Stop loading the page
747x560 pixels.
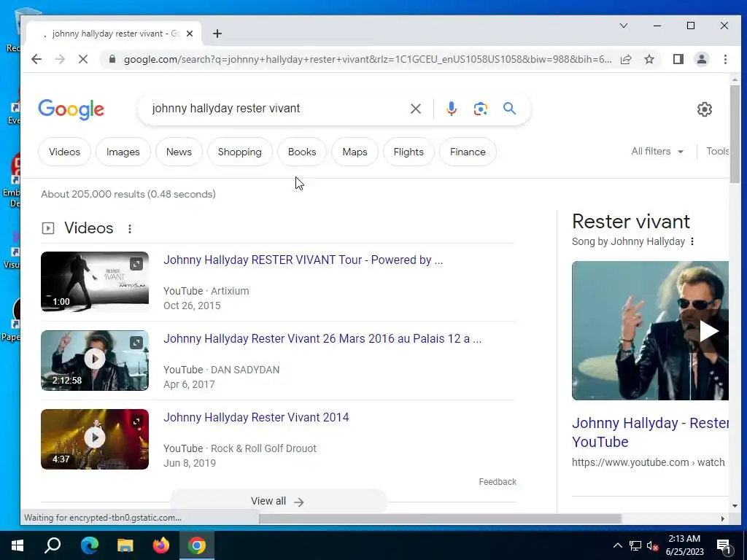83,59
